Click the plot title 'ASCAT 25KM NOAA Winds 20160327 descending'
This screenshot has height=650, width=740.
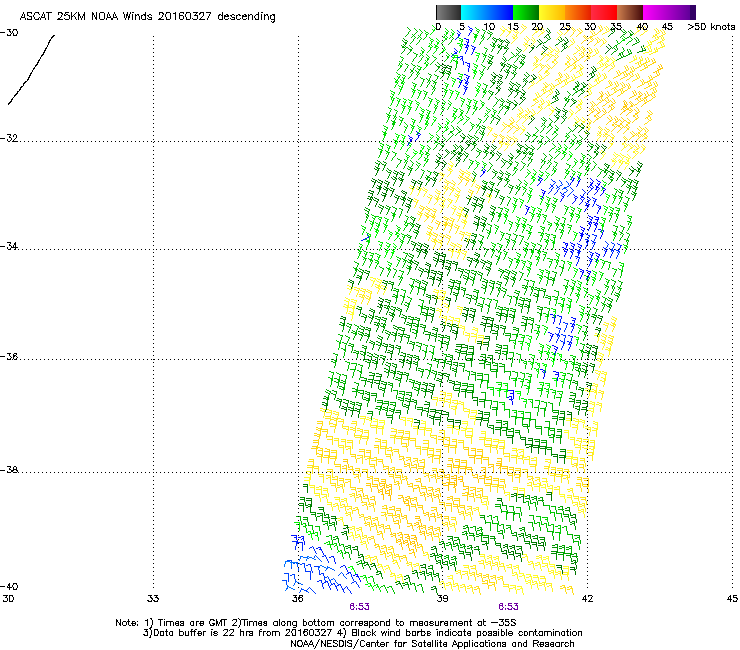[148, 17]
